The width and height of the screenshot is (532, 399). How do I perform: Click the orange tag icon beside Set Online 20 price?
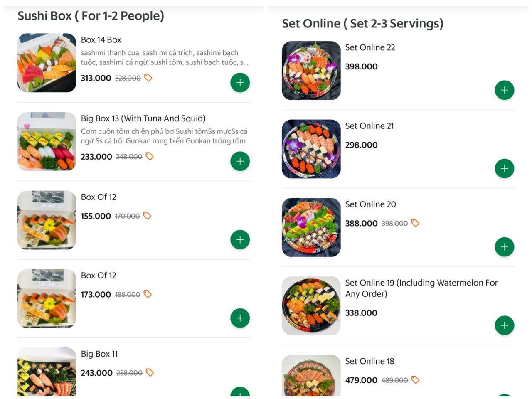(x=415, y=223)
